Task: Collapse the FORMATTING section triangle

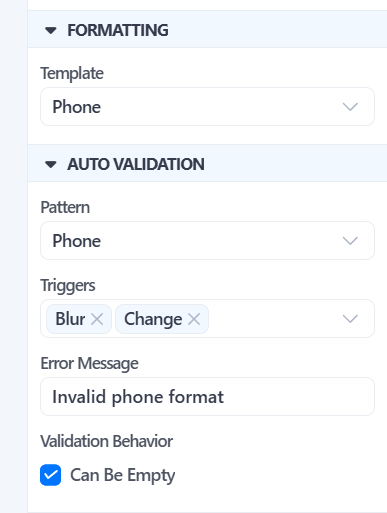Action: (51, 31)
